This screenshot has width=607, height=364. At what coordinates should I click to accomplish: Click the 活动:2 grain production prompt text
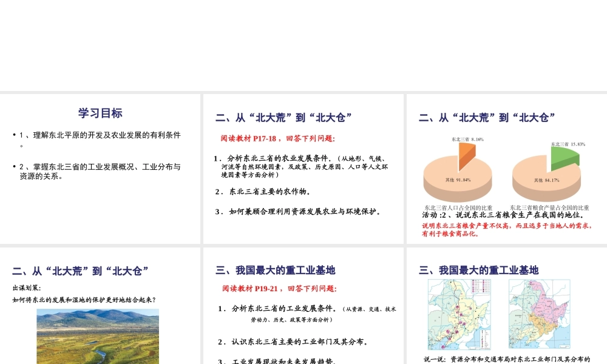(x=503, y=215)
